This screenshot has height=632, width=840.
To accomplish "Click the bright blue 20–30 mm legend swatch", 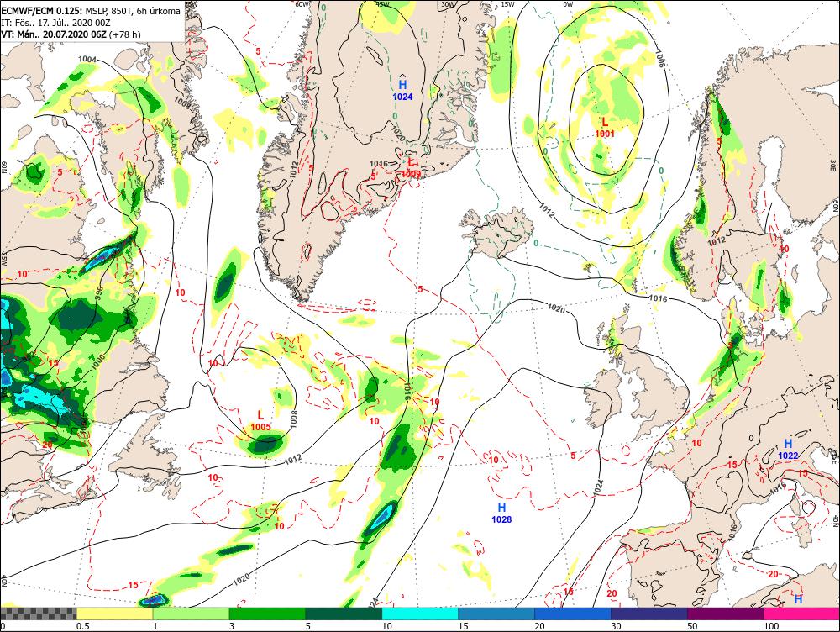I will [573, 614].
